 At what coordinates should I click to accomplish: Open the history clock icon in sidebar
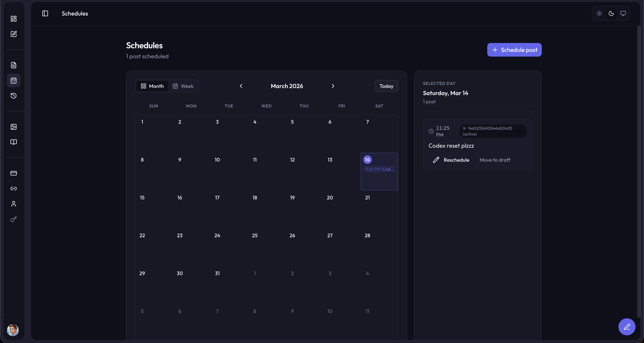pos(13,96)
